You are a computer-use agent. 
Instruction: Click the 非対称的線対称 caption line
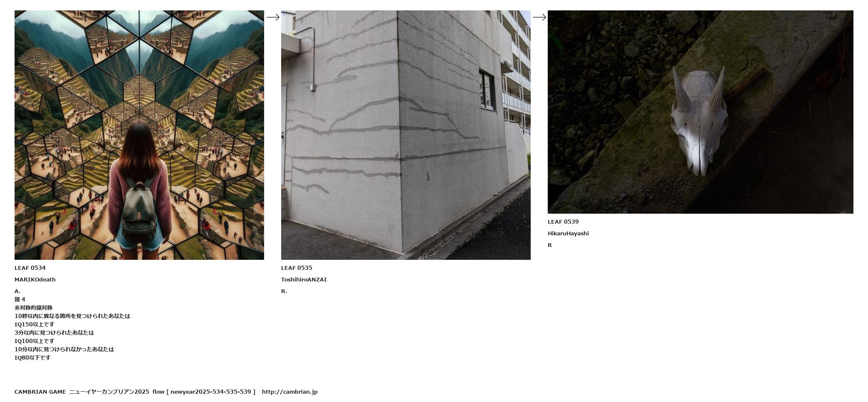coord(34,308)
